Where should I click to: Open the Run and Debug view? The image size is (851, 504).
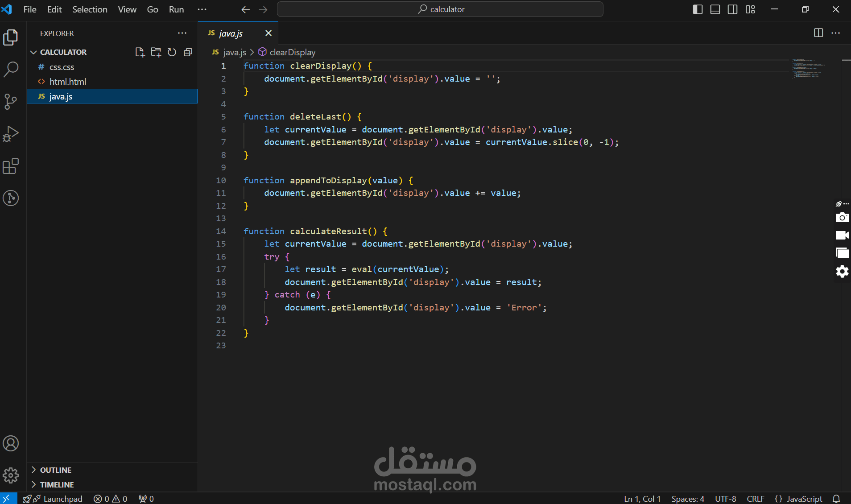pos(11,134)
